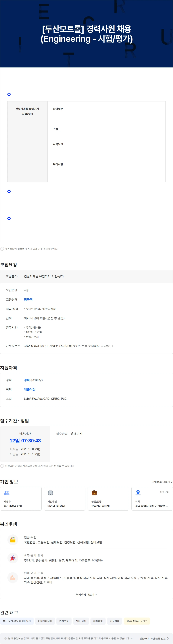Screen dimensions: 173x644
Task: Click the 회사 내규에 따름 salary text
Action: click(x=44, y=318)
